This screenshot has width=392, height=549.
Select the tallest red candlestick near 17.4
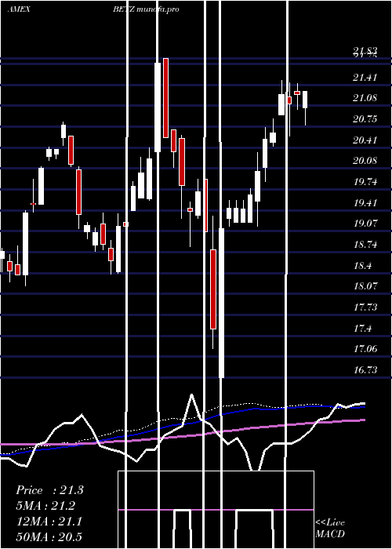(x=213, y=289)
